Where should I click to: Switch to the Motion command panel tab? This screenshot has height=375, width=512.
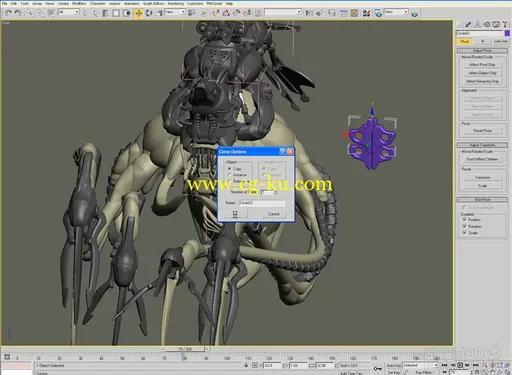(487, 24)
